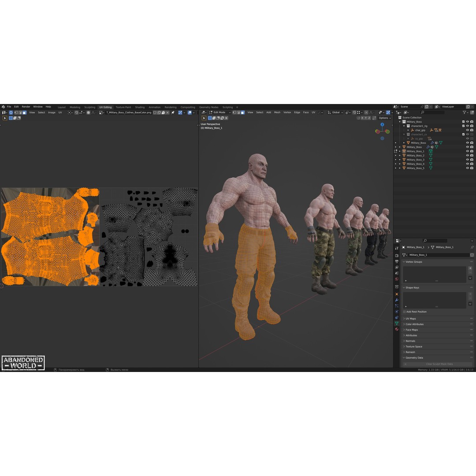Expand the Normals panel
The height and width of the screenshot is (476, 476).
[x=438, y=341]
